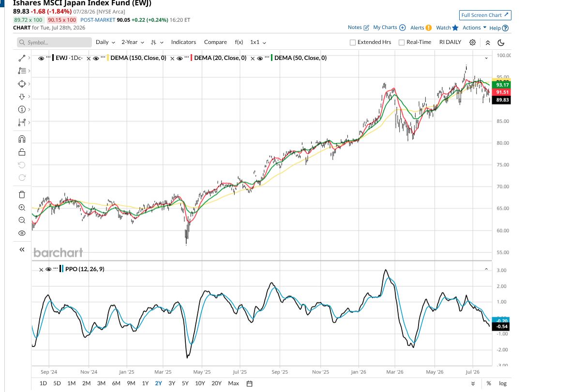This screenshot has height=392, width=585.
Task: Click the double chevron down at bottom right
Action: click(x=473, y=383)
